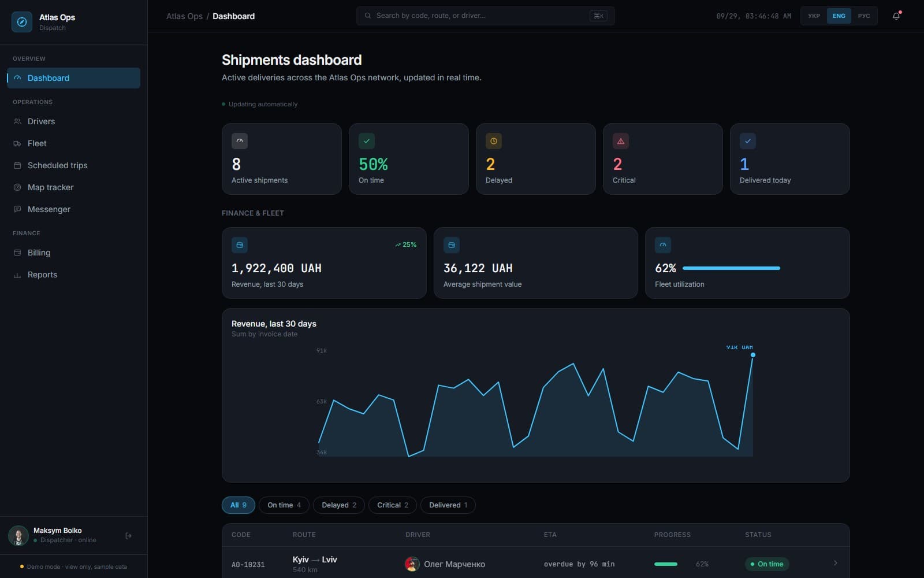The height and width of the screenshot is (578, 924).
Task: Sort by the ROUTE column header
Action: tap(304, 535)
